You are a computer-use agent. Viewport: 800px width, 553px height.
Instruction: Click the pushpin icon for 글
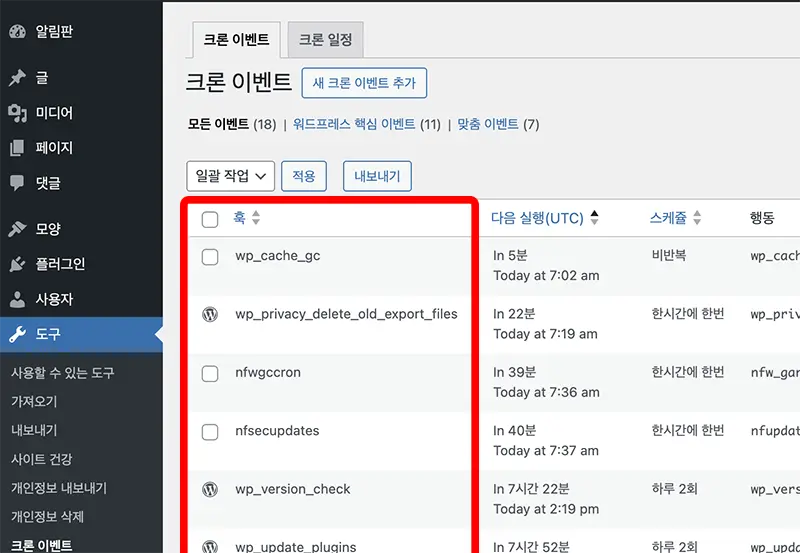[x=17, y=78]
